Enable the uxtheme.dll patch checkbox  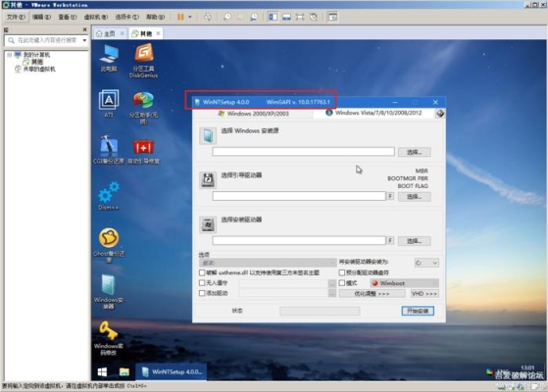202,272
